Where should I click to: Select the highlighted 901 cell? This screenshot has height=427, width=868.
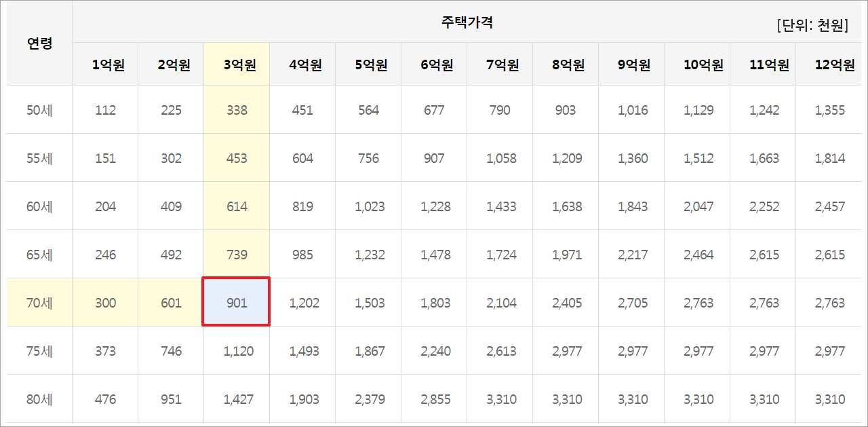coord(236,301)
